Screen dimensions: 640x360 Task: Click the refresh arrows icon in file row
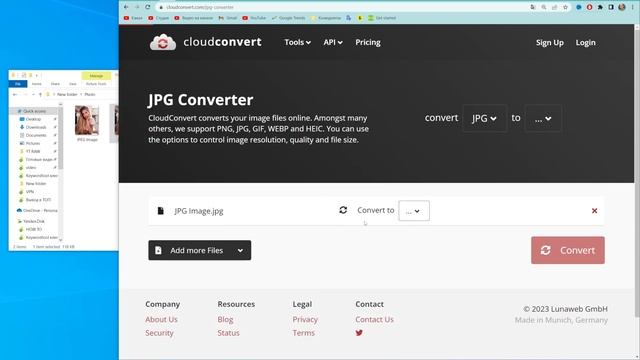tap(343, 210)
